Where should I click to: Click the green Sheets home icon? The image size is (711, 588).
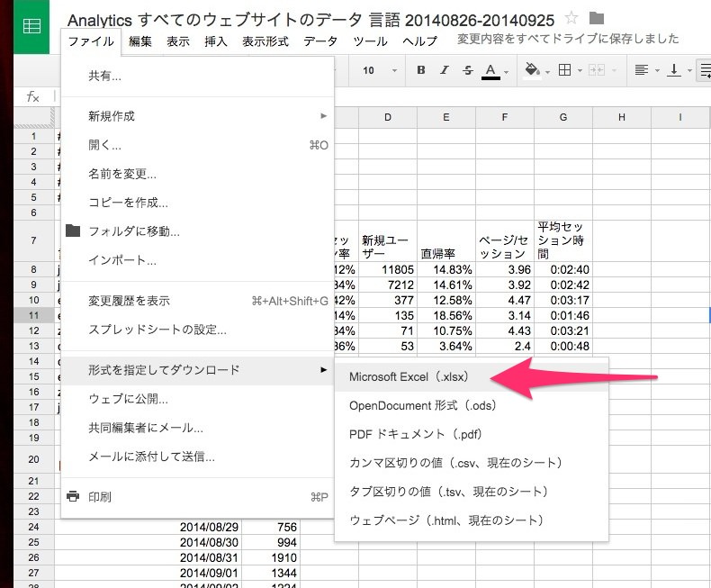point(31,26)
